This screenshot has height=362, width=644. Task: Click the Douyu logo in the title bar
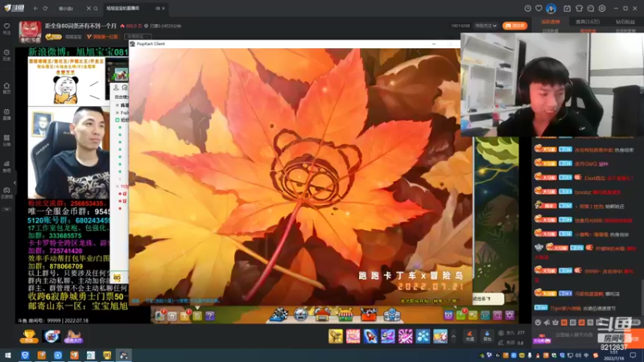14,8
